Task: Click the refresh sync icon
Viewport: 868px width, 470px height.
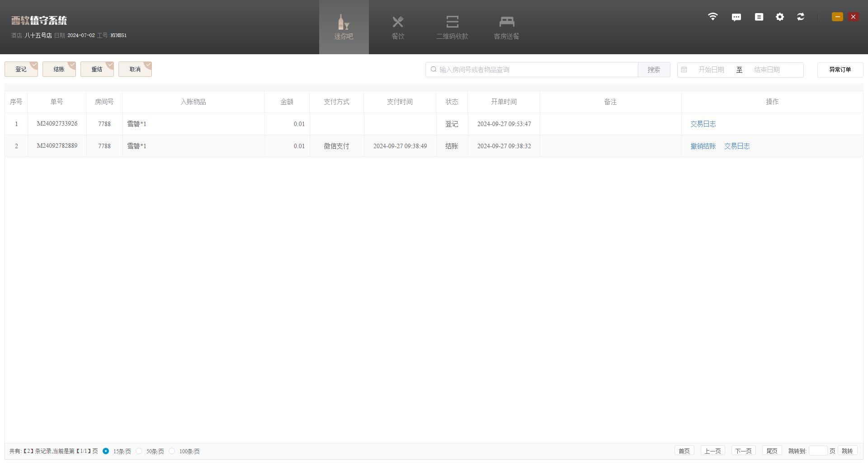Action: (801, 17)
